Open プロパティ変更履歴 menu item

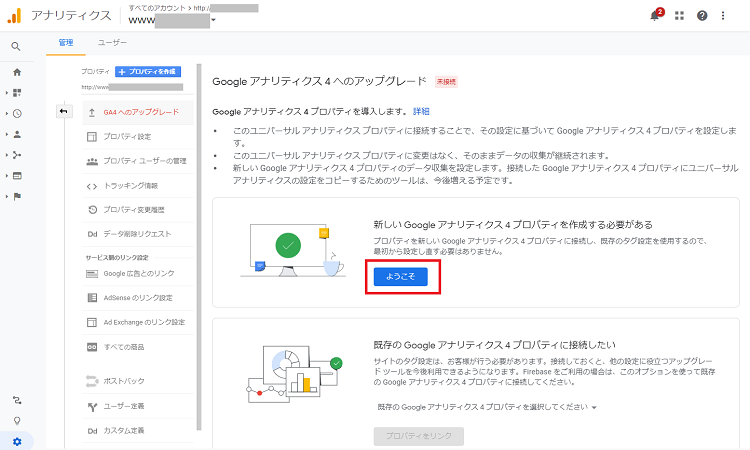138,210
